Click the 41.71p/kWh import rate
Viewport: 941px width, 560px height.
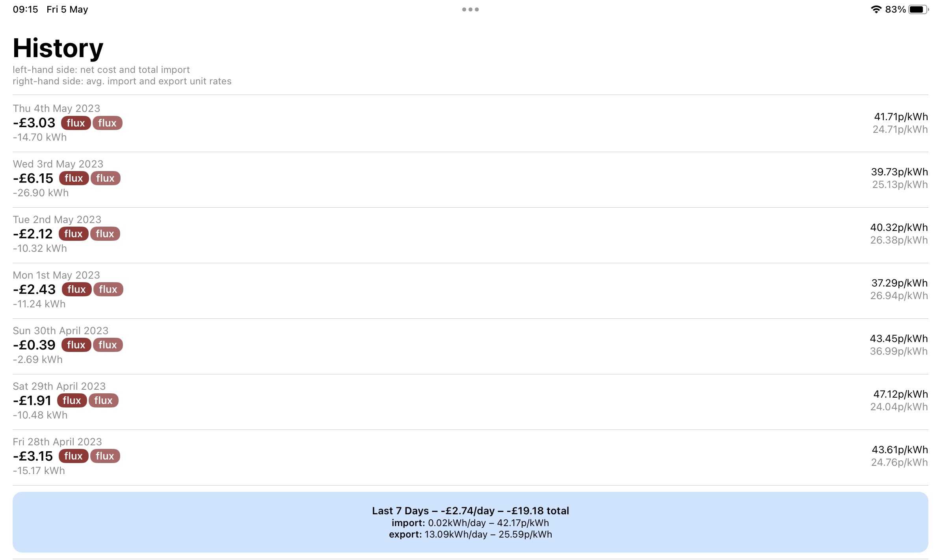901,117
